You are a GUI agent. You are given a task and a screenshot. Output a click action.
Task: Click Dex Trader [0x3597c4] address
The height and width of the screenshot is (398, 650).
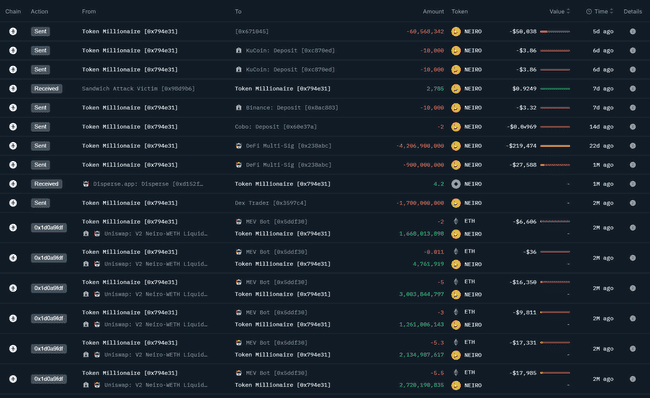coord(271,203)
